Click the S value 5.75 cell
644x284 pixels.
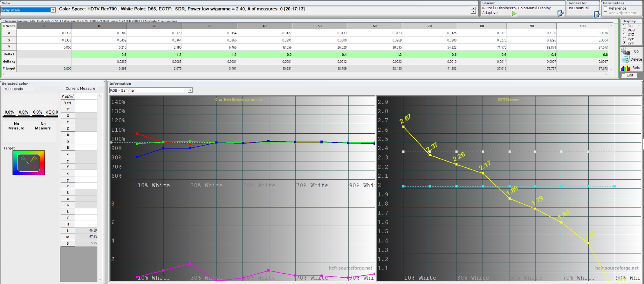[x=86, y=243]
